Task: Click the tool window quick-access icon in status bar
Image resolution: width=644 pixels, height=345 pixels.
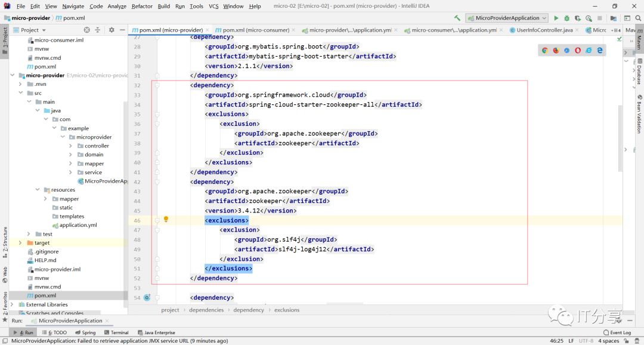Action: [5, 340]
